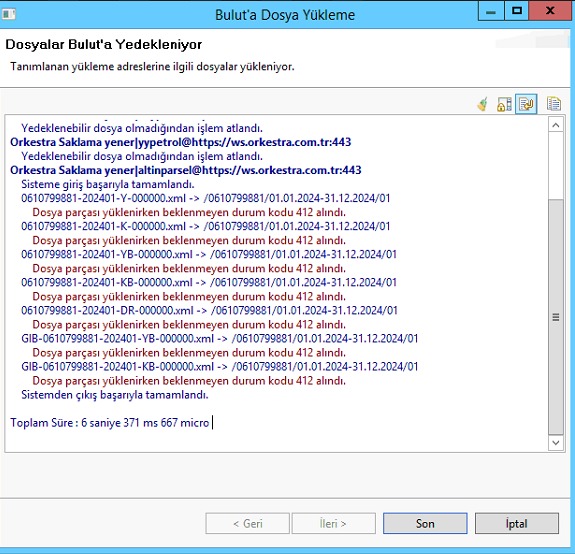
Task: Minimize the Bulut'a Dosya Yükleme window
Action: tap(491, 11)
